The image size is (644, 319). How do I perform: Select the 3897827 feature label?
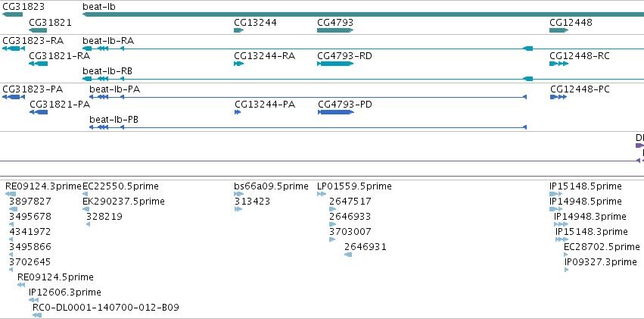tap(30, 202)
